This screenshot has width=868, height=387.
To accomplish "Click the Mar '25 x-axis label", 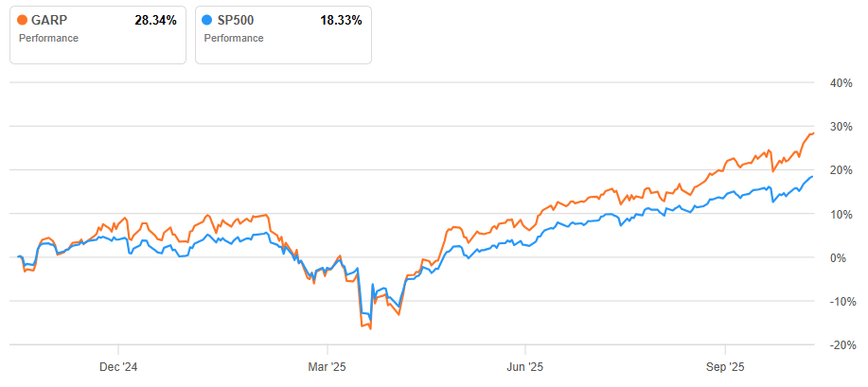I will click(x=327, y=365).
